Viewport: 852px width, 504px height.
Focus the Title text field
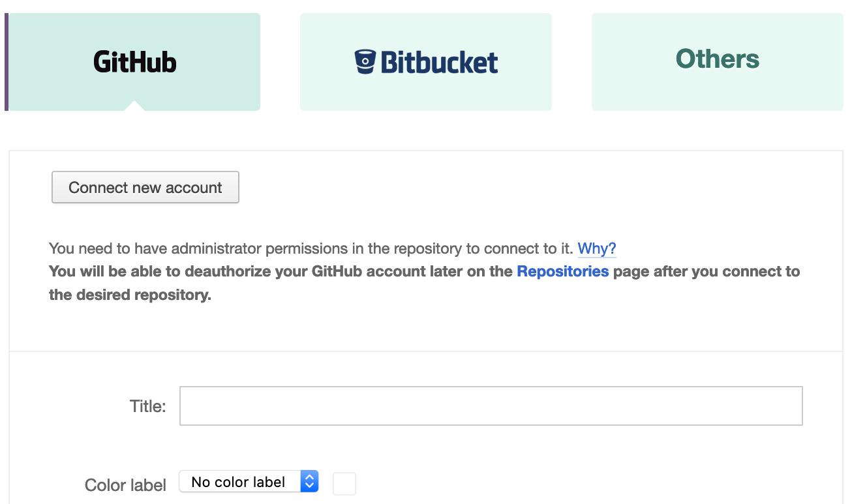[x=491, y=406]
